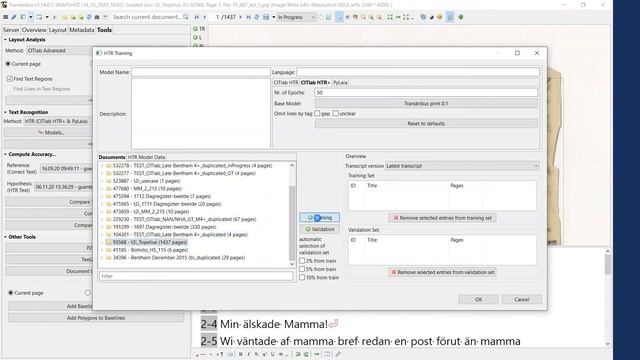
Task: Switch to the HTR Model Data tab
Action: point(147,157)
